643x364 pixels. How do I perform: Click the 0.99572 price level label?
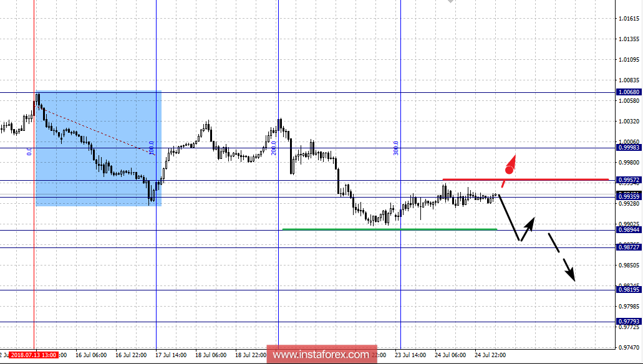pyautogui.click(x=629, y=180)
